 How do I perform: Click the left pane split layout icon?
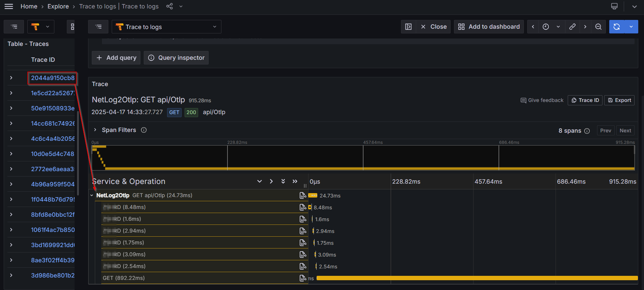click(x=71, y=27)
